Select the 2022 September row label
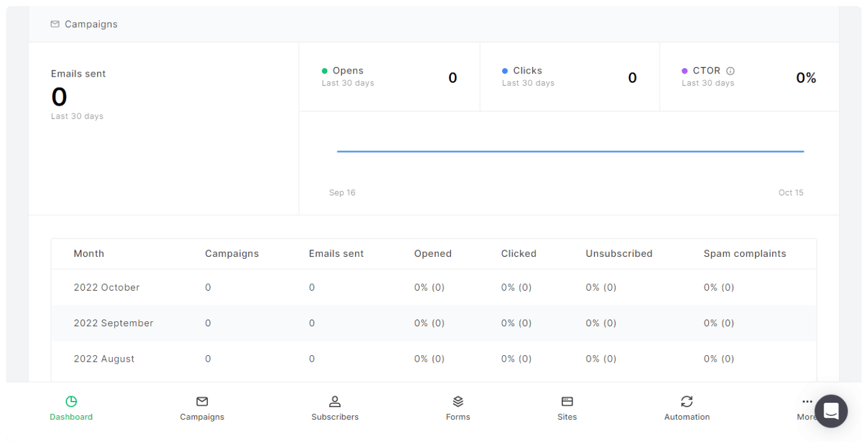This screenshot has height=448, width=868. pyautogui.click(x=113, y=323)
